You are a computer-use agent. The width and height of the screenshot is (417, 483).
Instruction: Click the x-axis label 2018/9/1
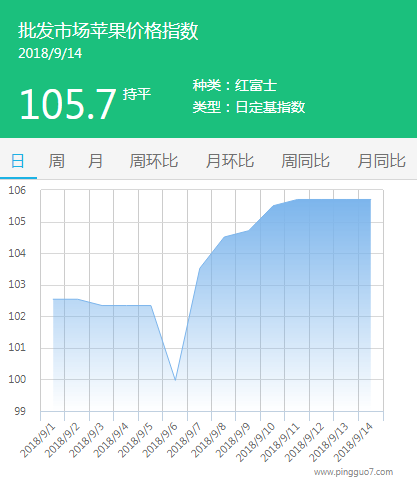click(38, 441)
